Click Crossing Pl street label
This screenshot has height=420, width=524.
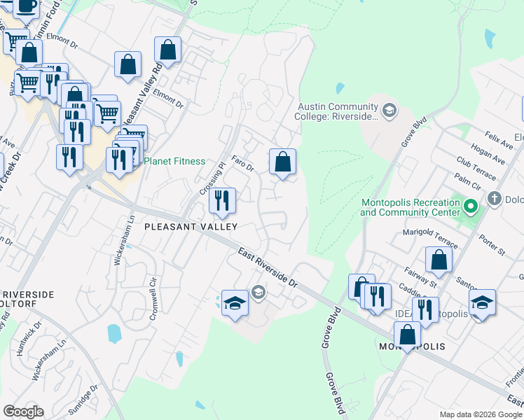[212, 178]
